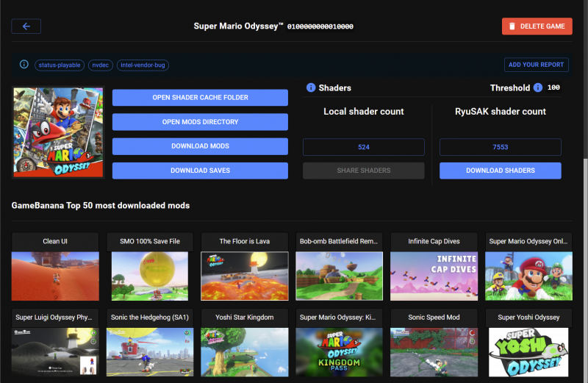Open Infinite Cap Dives mod thumbnail
The height and width of the screenshot is (383, 588).
[434, 276]
